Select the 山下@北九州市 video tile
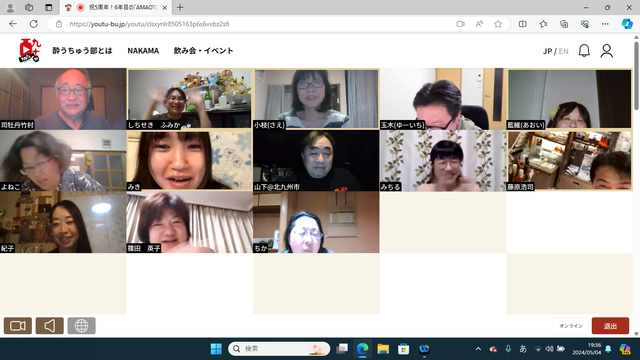The width and height of the screenshot is (640, 360). coord(316,161)
